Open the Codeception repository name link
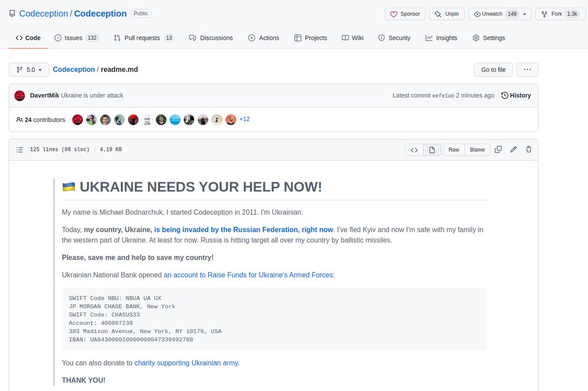 coord(100,14)
